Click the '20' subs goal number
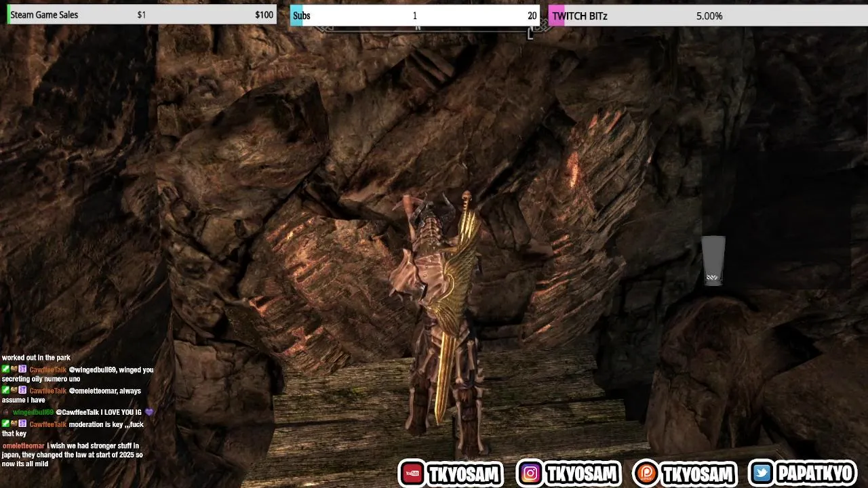The image size is (868, 488). tap(532, 16)
